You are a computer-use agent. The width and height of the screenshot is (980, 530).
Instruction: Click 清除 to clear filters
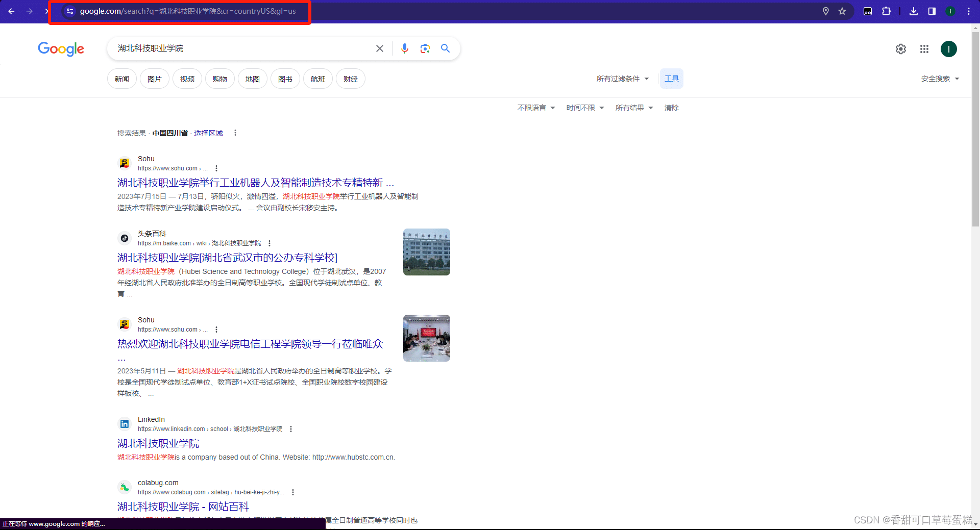coord(672,108)
